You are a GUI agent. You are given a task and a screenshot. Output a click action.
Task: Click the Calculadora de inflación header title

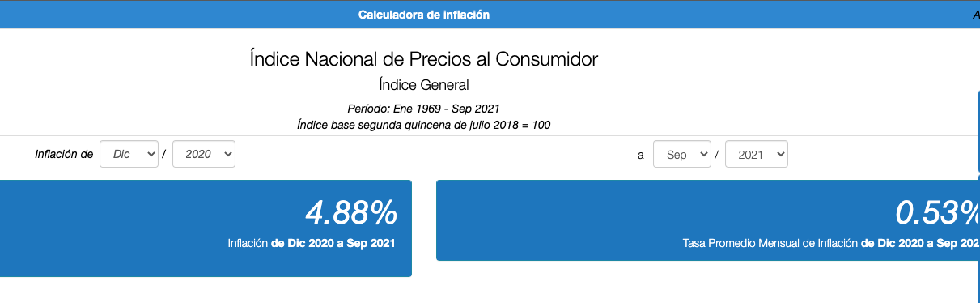pyautogui.click(x=424, y=15)
